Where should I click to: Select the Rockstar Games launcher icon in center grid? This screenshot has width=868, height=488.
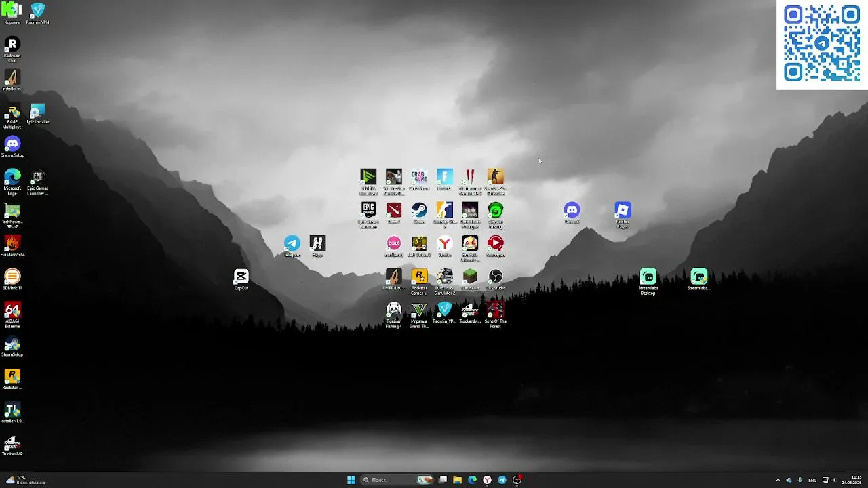[x=419, y=281]
